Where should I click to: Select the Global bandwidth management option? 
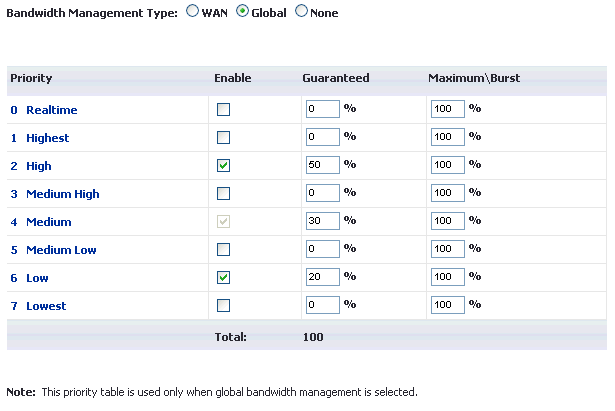(242, 13)
